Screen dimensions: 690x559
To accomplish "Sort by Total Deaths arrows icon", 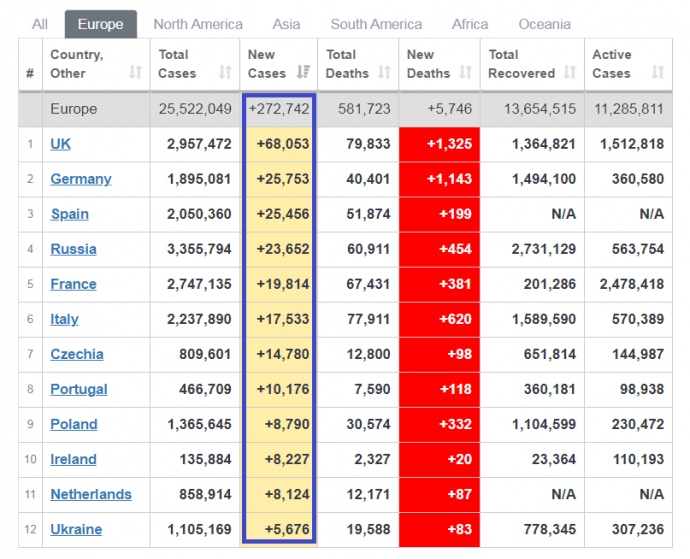I will click(382, 73).
